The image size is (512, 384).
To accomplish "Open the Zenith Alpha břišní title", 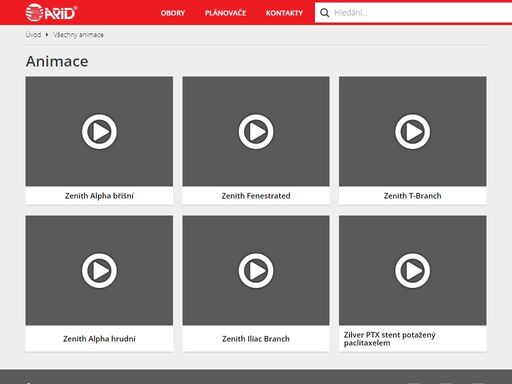I will click(x=99, y=196).
